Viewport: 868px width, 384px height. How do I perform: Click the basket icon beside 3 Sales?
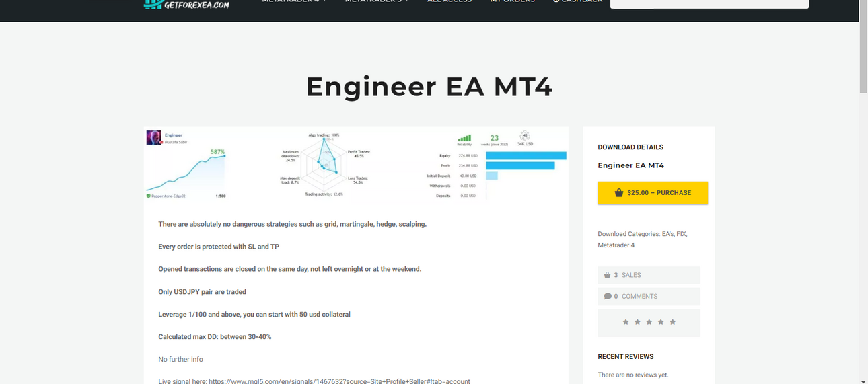[607, 275]
